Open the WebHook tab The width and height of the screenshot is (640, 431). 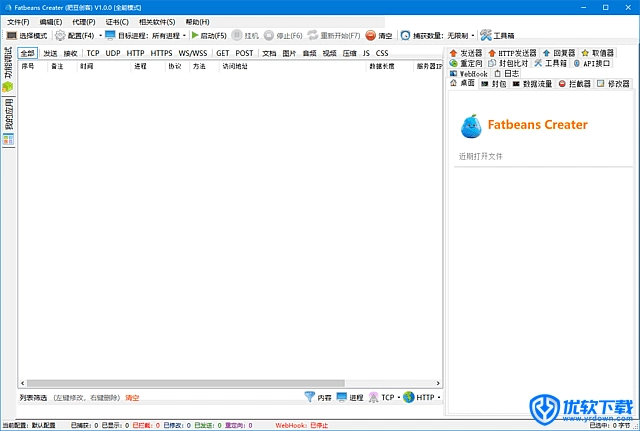click(x=469, y=73)
